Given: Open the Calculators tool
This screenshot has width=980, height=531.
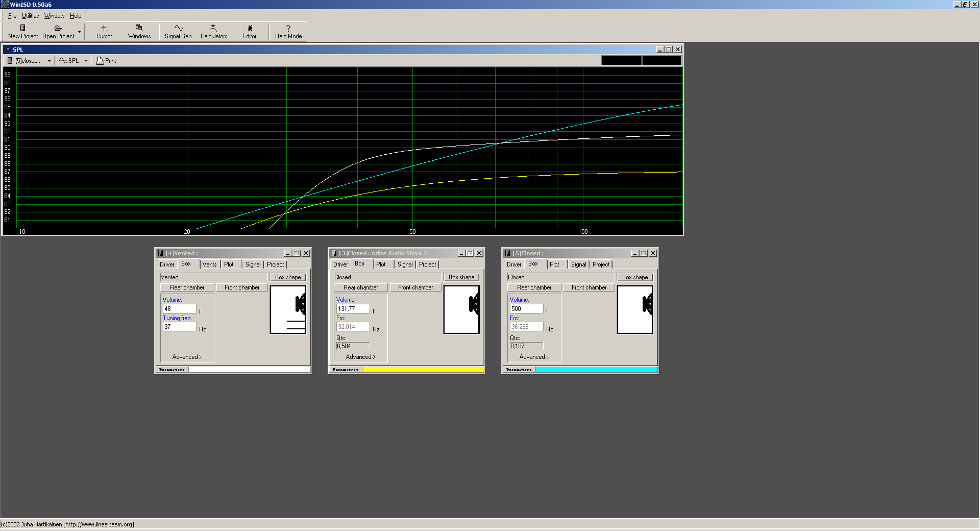Looking at the screenshot, I should click(213, 29).
